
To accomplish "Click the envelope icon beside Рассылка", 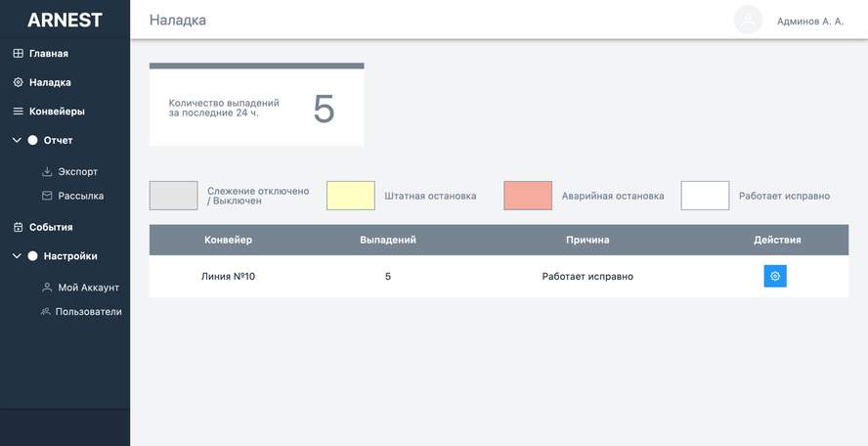I will click(x=47, y=196).
